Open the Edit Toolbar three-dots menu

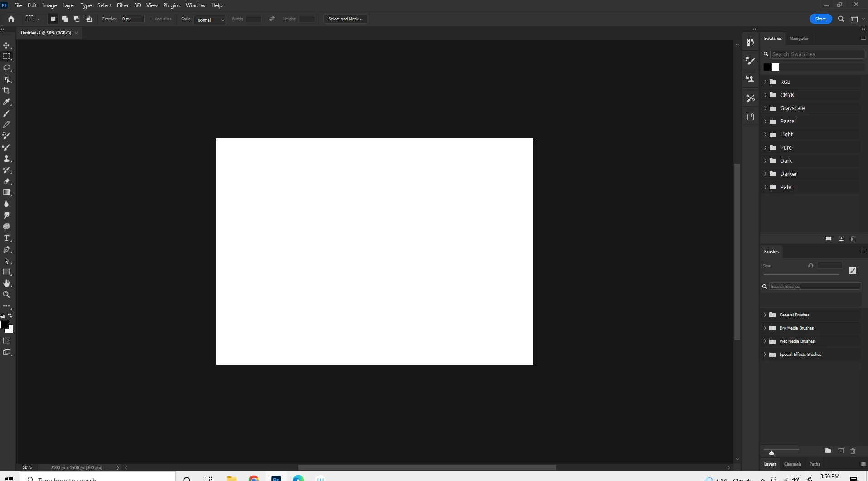point(6,306)
